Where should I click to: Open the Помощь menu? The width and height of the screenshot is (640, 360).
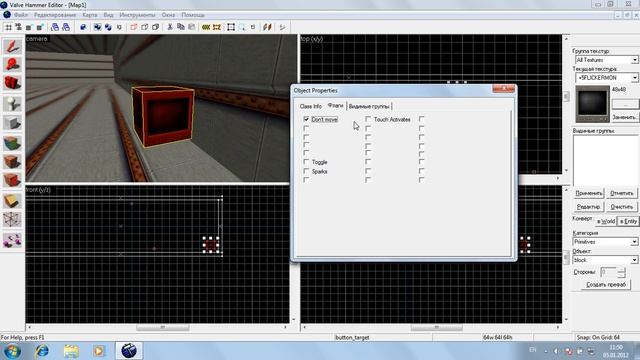[193, 15]
